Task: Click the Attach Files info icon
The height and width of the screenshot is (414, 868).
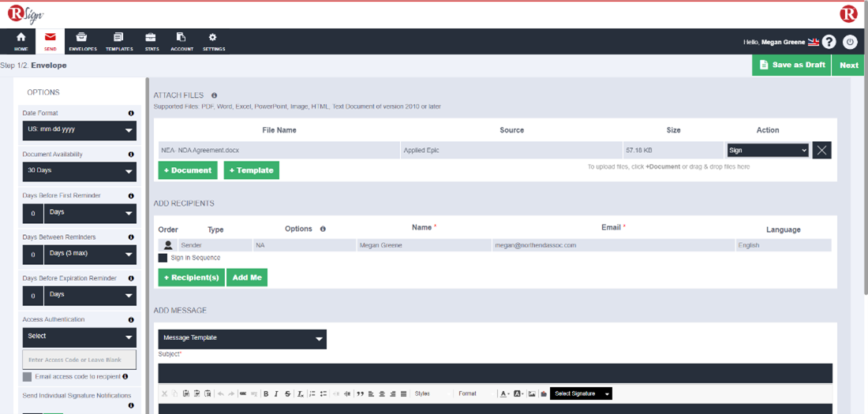Action: point(214,95)
